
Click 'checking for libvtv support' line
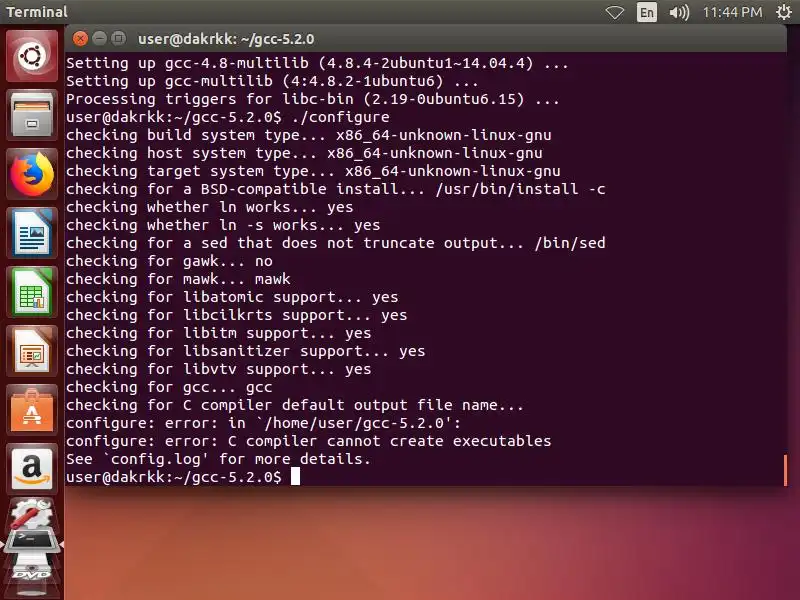218,369
